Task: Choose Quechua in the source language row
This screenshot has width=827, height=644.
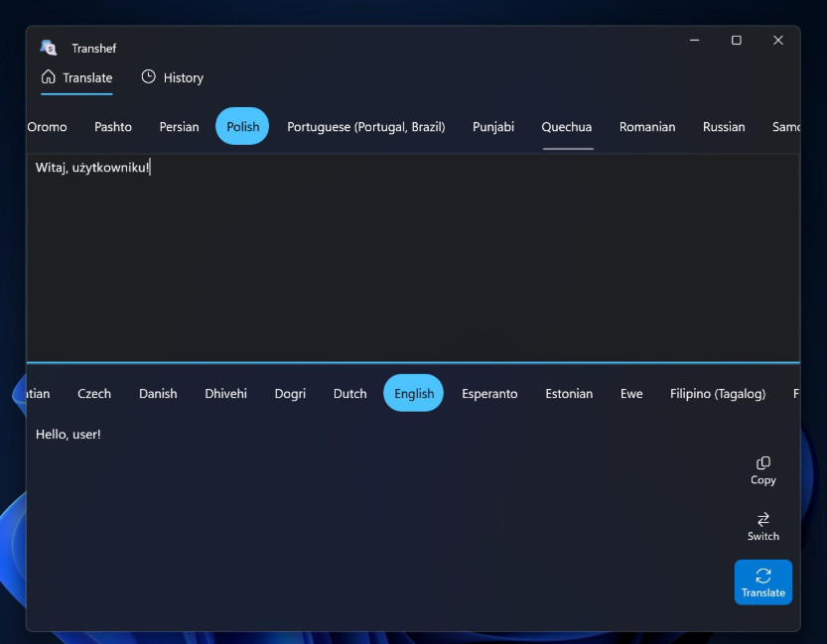Action: pyautogui.click(x=567, y=127)
